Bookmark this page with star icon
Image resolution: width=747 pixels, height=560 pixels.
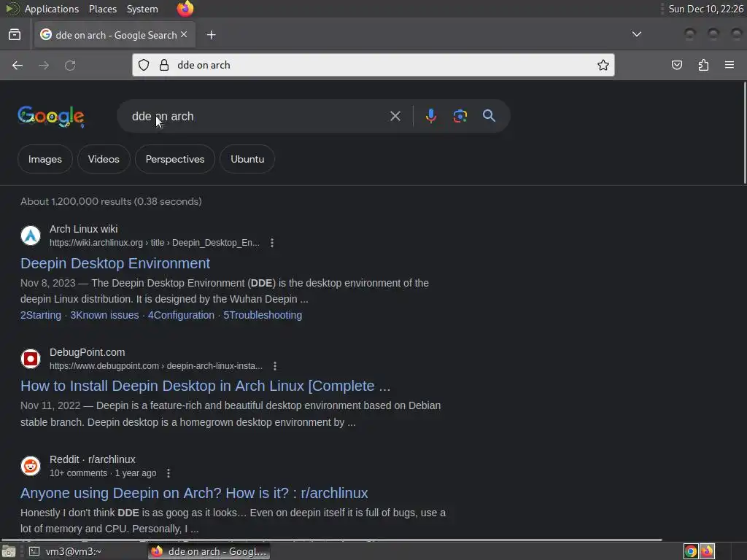pos(603,65)
